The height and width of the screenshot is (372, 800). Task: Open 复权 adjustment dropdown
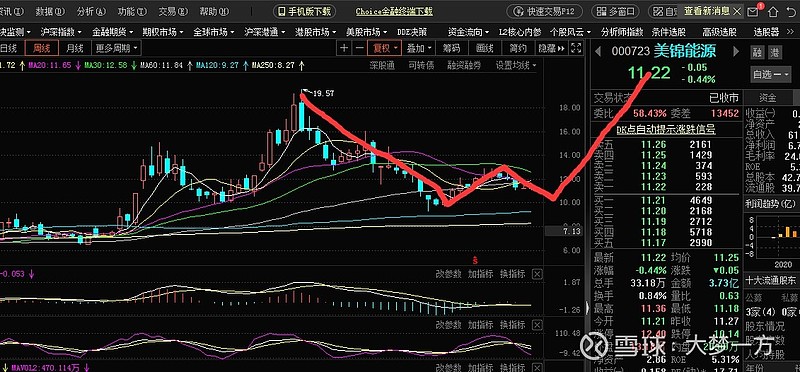pos(384,48)
